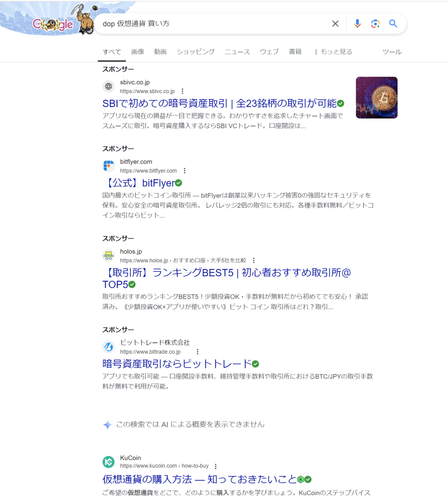Open more options for KuCoin result
This screenshot has width=448, height=496.
(216, 466)
